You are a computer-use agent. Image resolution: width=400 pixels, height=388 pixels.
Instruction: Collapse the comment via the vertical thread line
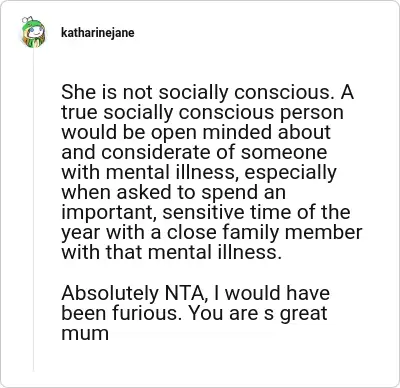(x=33, y=210)
